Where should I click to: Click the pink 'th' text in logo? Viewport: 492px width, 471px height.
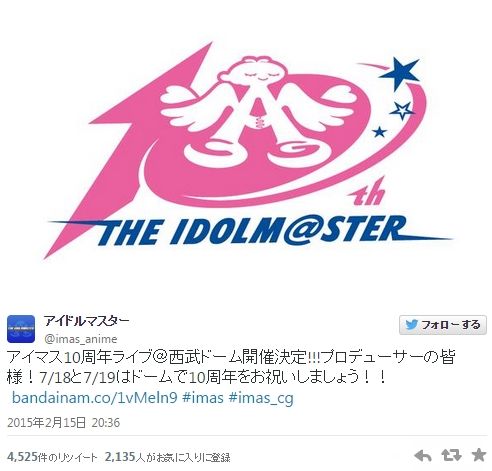pos(369,194)
